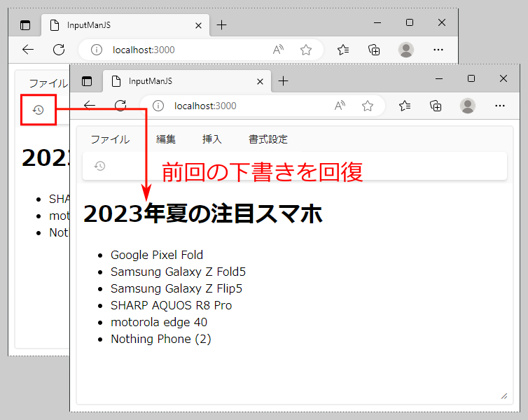The height and width of the screenshot is (420, 528).
Task: Open 挿入 menu in front editor
Action: click(211, 139)
